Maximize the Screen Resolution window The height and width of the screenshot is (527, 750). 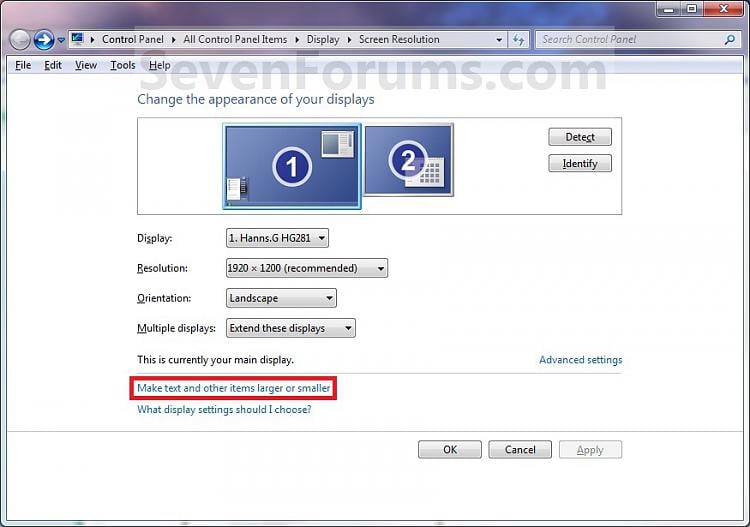pyautogui.click(x=692, y=9)
